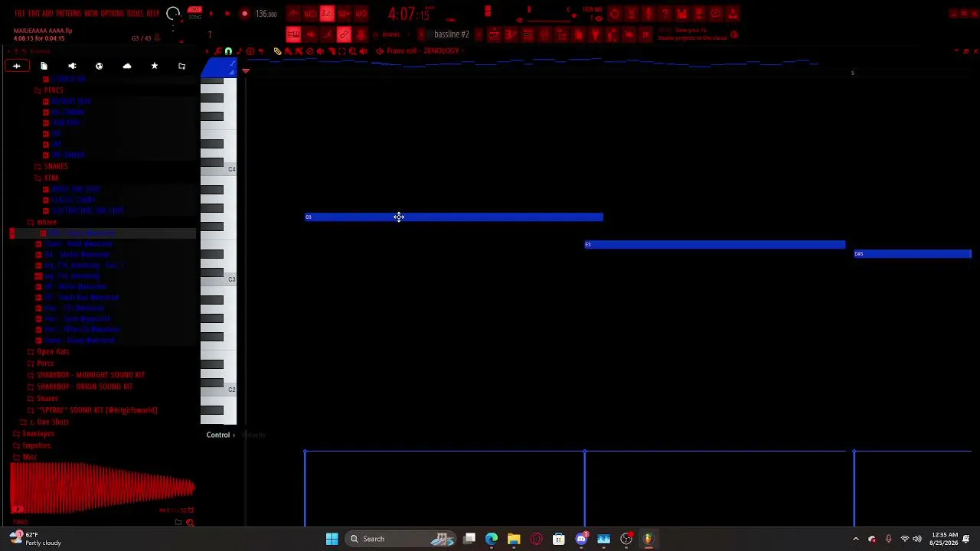The height and width of the screenshot is (551, 980).
Task: Select the Delete tool in piano roll
Action: (310, 51)
